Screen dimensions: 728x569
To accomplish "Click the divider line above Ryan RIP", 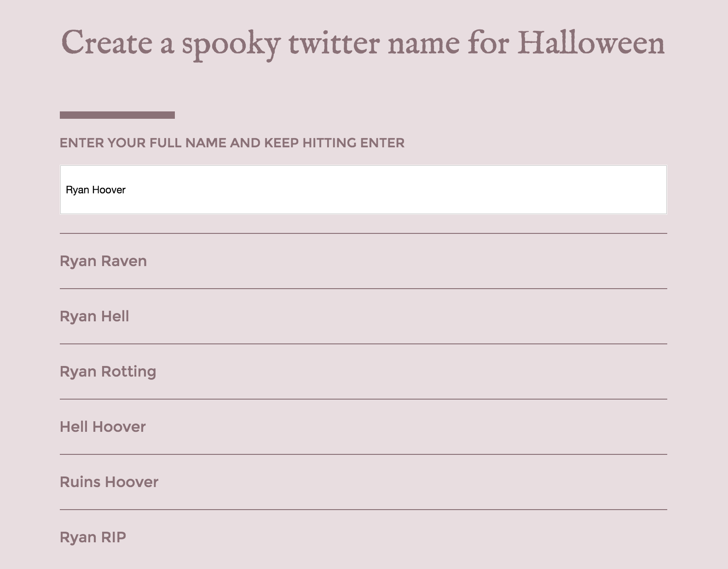I will [x=364, y=510].
